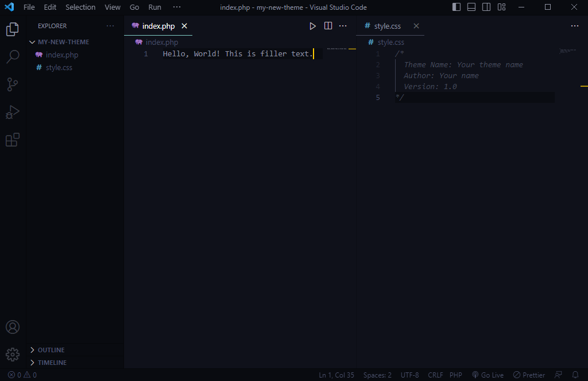Expand the TIMELINE section

pos(75,363)
